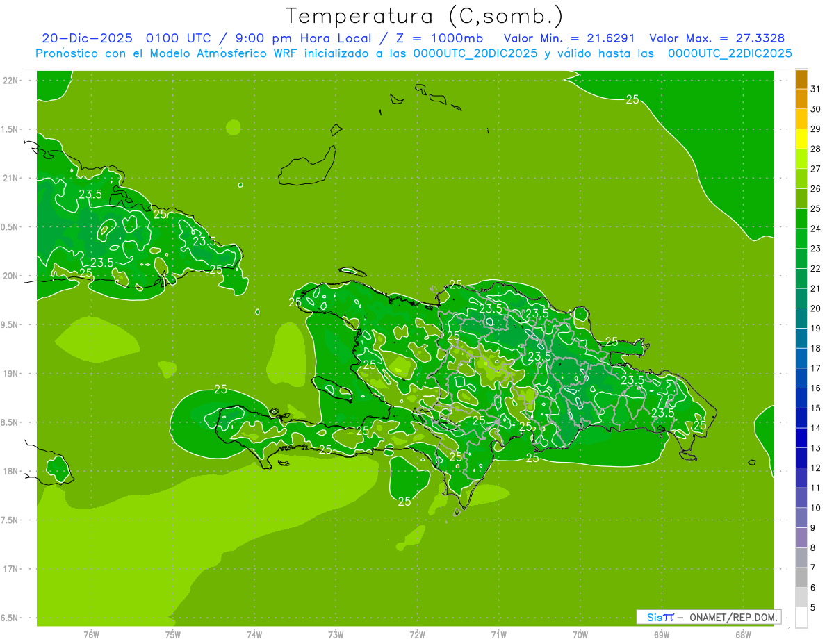Screen dimensions: 834x644
Task: Select the '0100 UTC' time text
Action: click(178, 38)
